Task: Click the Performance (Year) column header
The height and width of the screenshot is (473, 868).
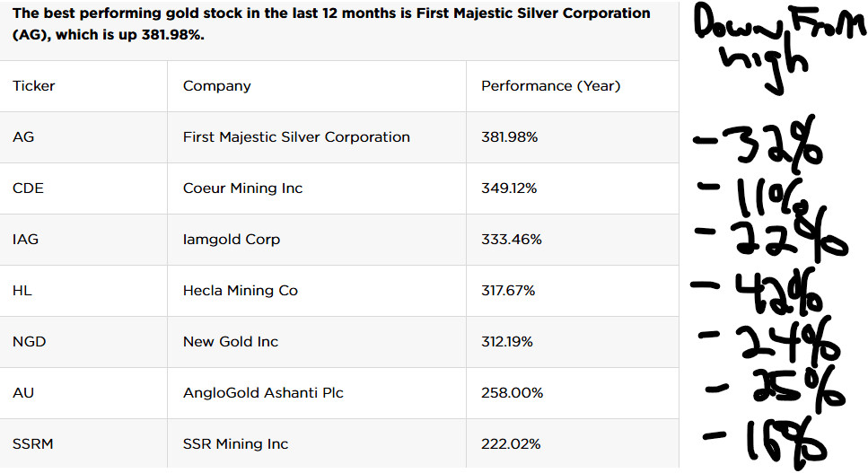Action: (551, 86)
